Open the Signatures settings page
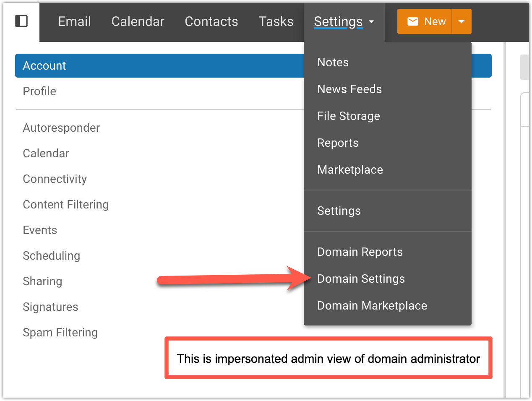 (50, 307)
